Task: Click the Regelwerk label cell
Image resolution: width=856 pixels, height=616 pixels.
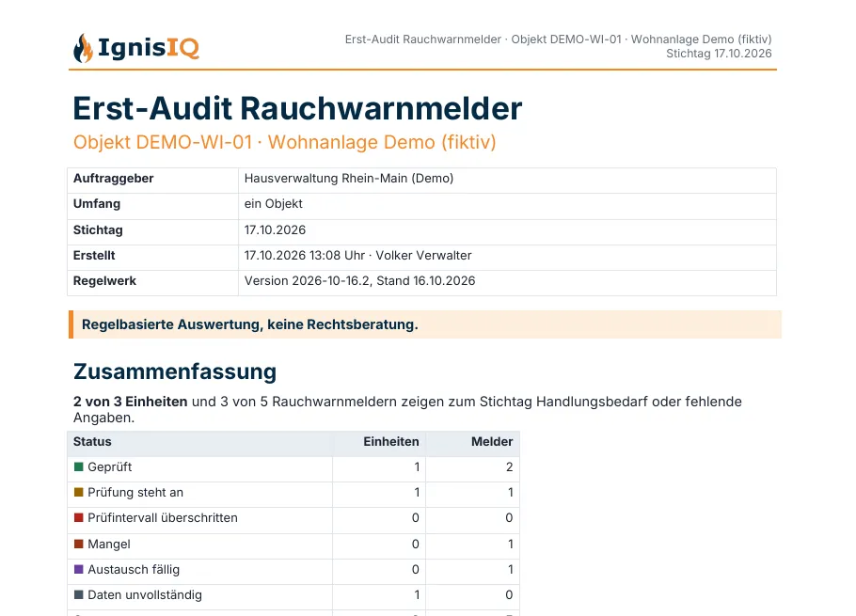Action: 152,281
